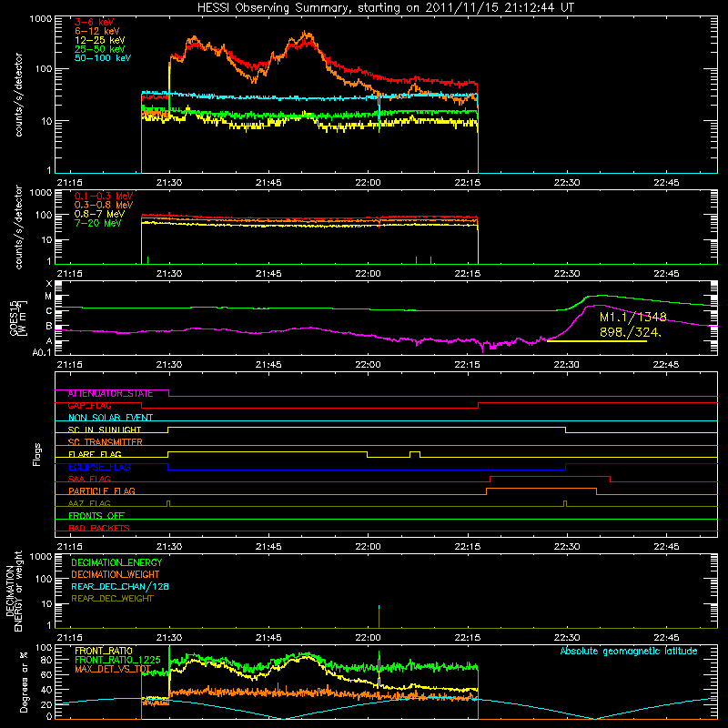Screen dimensions: 728x728
Task: Click the 21:30 tick label under top panel
Action: 169,183
